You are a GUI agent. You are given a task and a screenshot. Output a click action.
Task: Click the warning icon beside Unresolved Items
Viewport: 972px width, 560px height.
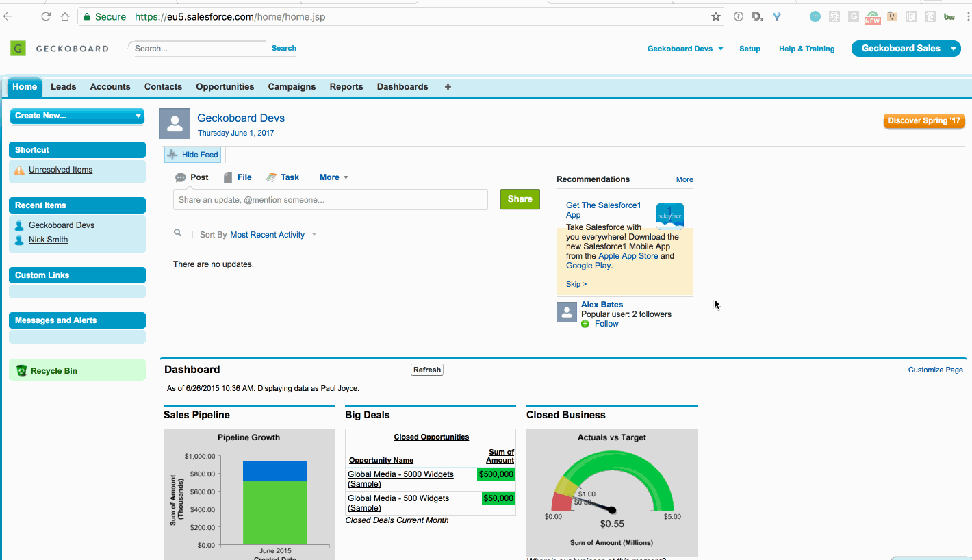click(19, 170)
